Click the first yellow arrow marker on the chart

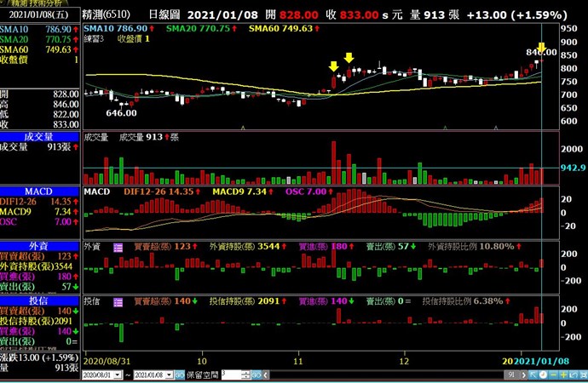(333, 66)
